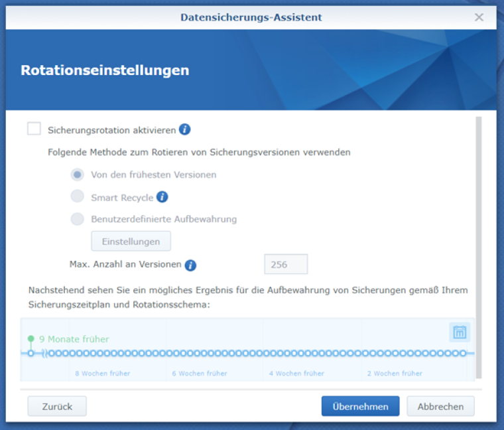The height and width of the screenshot is (430, 504).
Task: Click the first circle marker on the timeline
Action: click(31, 353)
